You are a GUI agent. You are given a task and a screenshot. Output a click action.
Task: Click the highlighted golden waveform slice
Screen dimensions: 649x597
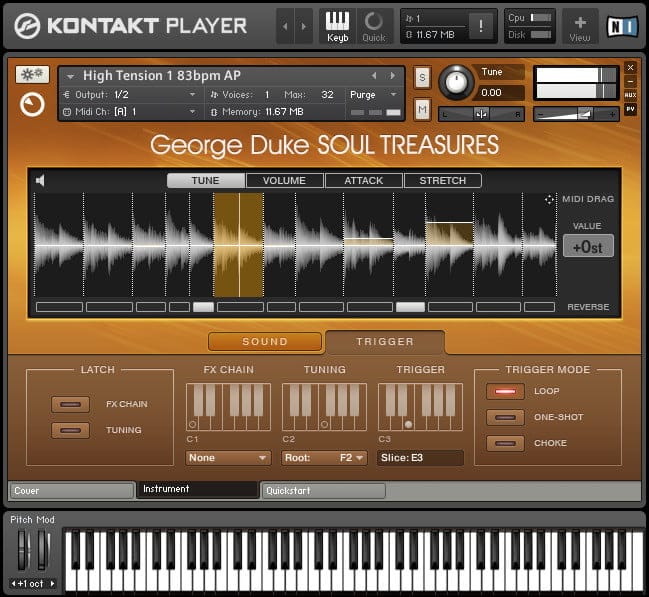click(x=238, y=245)
